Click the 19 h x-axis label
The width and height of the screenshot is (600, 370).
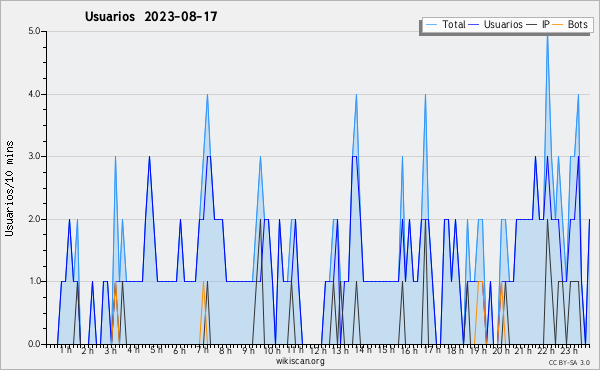point(478,351)
